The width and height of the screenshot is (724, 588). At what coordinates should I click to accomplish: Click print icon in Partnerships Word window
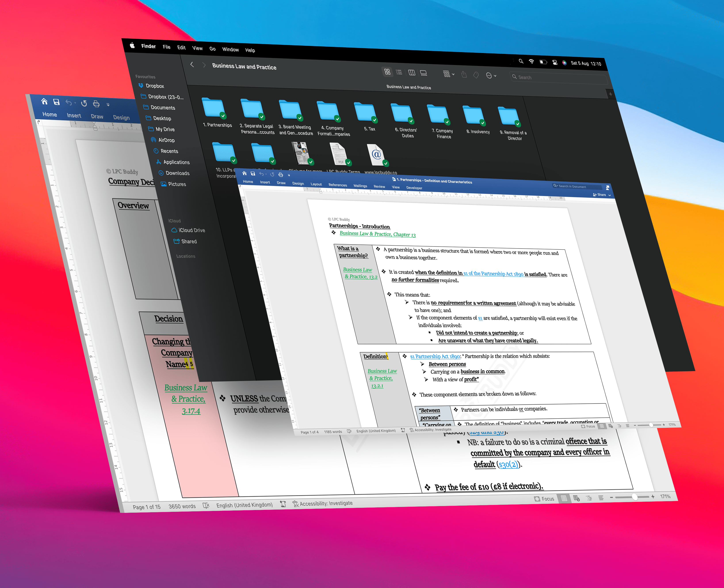tap(281, 175)
